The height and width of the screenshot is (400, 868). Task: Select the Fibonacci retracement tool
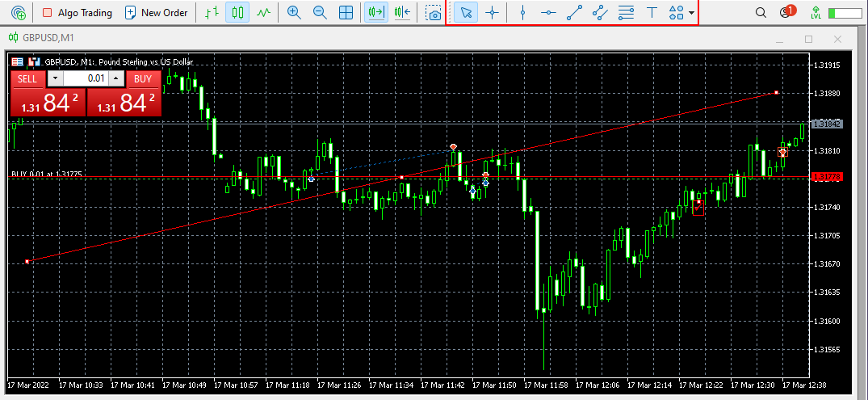coord(626,13)
